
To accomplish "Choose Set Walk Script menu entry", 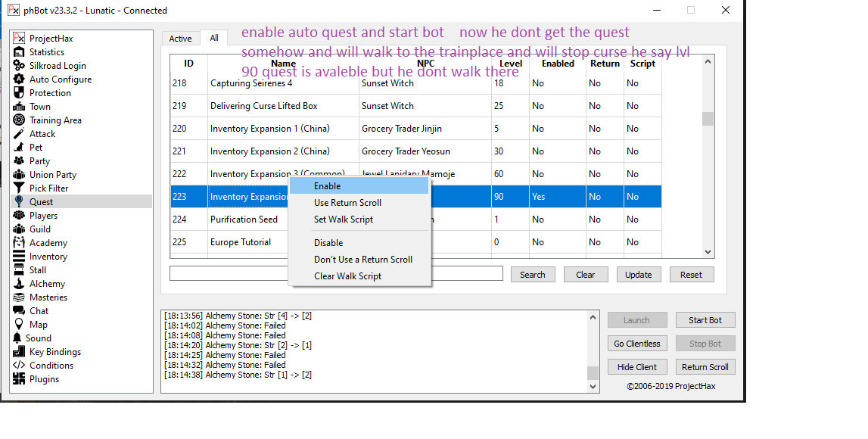I will pos(344,219).
